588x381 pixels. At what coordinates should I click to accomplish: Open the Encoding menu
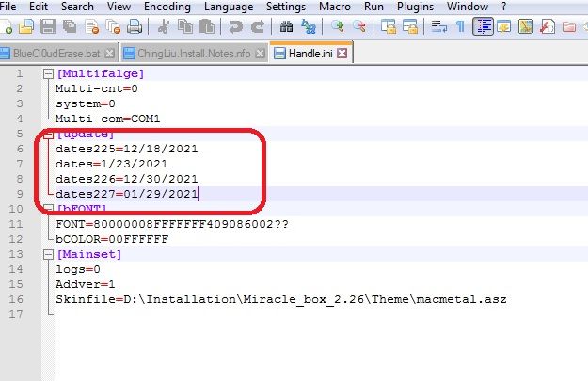pos(167,7)
